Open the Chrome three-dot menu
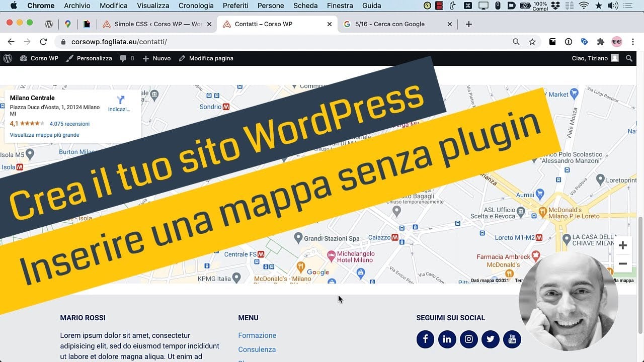The width and height of the screenshot is (644, 362). tap(633, 42)
